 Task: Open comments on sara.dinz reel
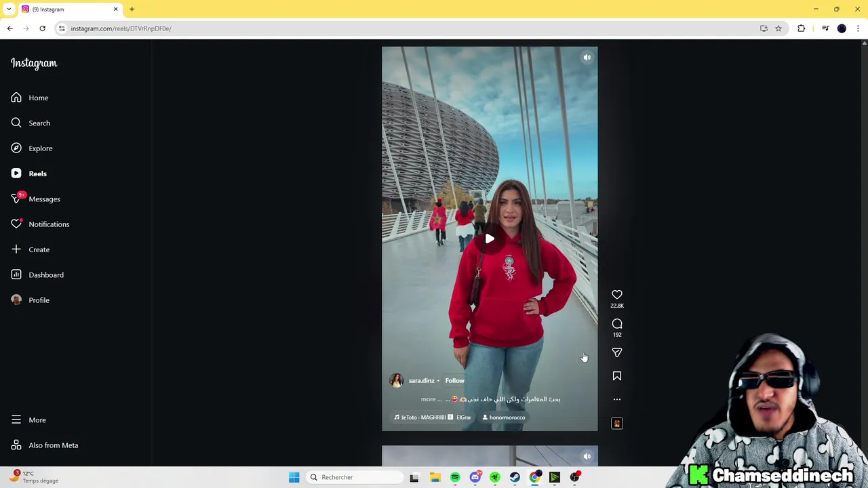[617, 324]
